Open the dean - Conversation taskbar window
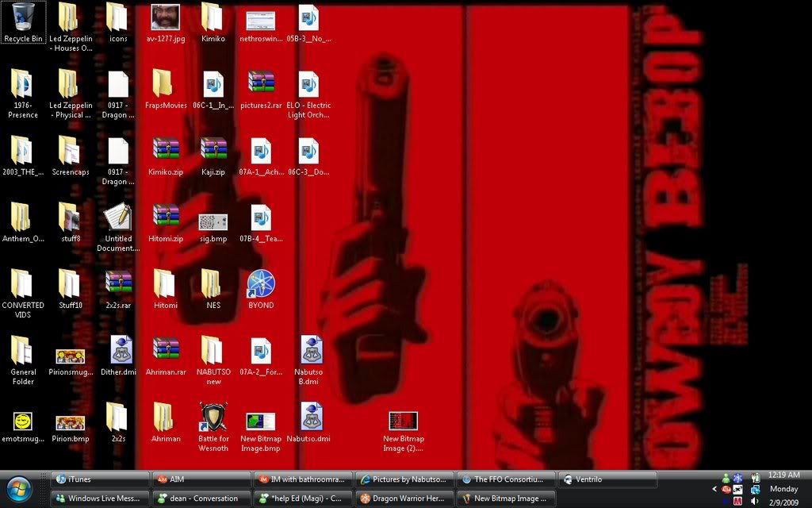This screenshot has height=508, width=812. pos(201,498)
